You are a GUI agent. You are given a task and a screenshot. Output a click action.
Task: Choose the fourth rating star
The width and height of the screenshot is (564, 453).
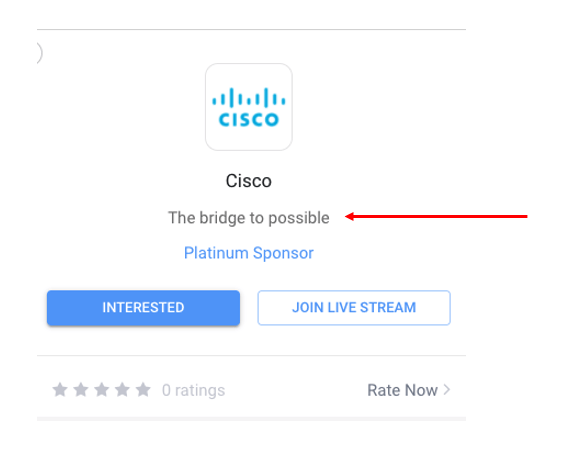(122, 390)
